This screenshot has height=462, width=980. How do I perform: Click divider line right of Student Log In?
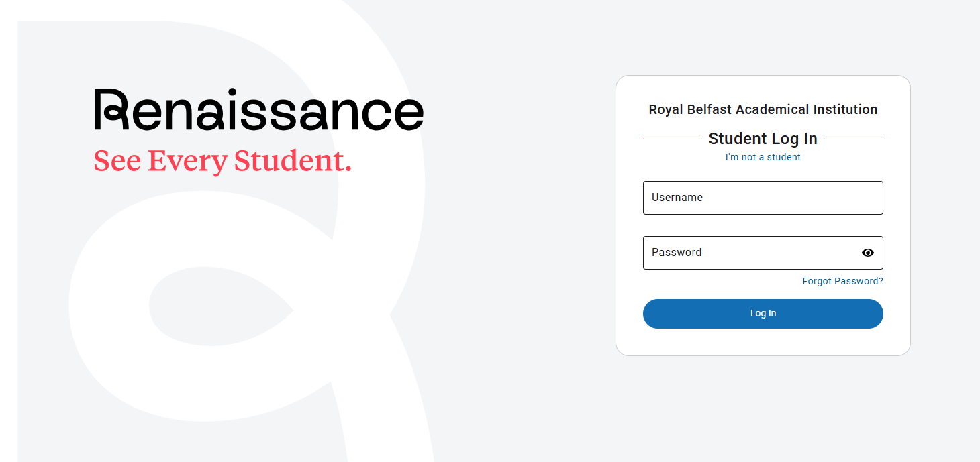pyautogui.click(x=853, y=139)
